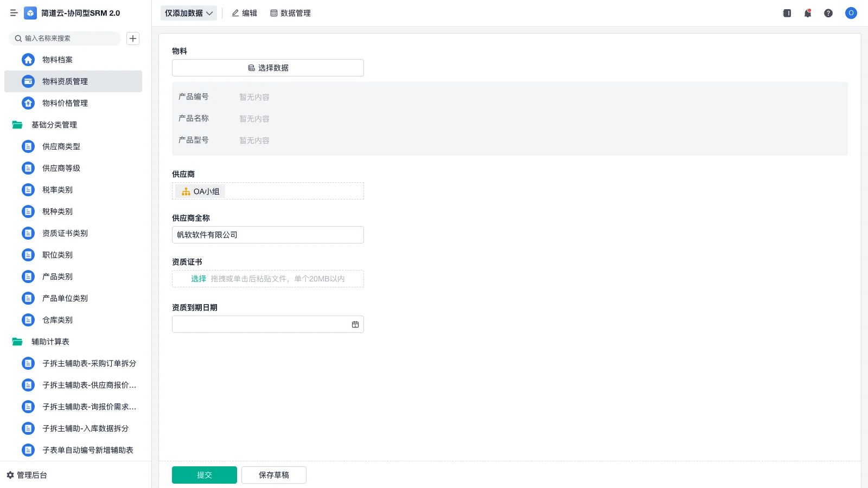
Task: Click the 选择数据 button under 物料
Action: (268, 68)
